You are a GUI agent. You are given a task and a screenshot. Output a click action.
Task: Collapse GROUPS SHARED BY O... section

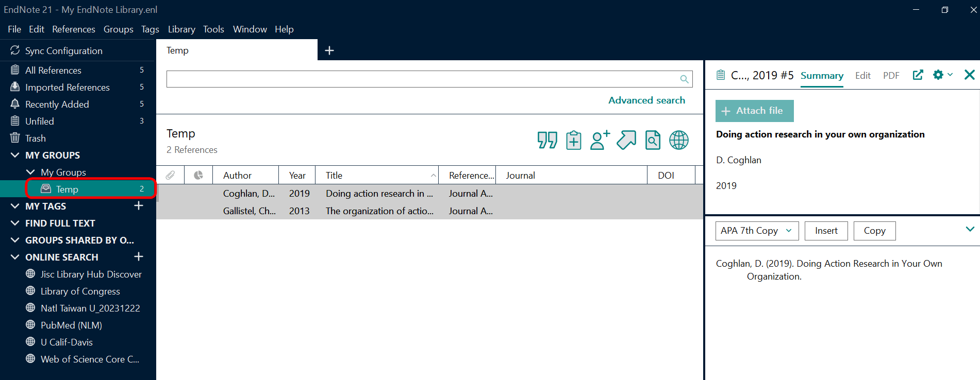(x=15, y=240)
